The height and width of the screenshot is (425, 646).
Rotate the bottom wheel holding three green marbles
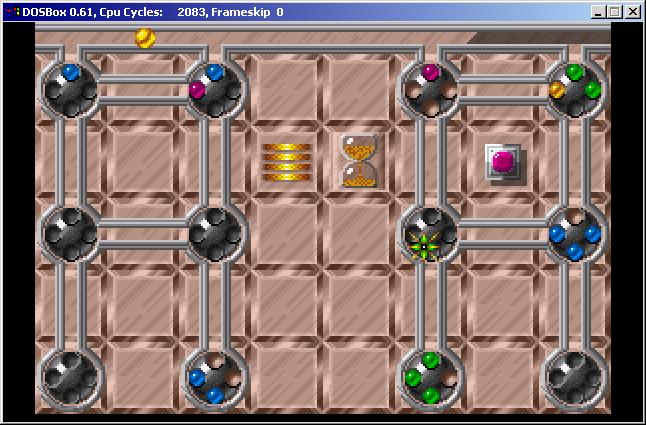[x=430, y=378]
